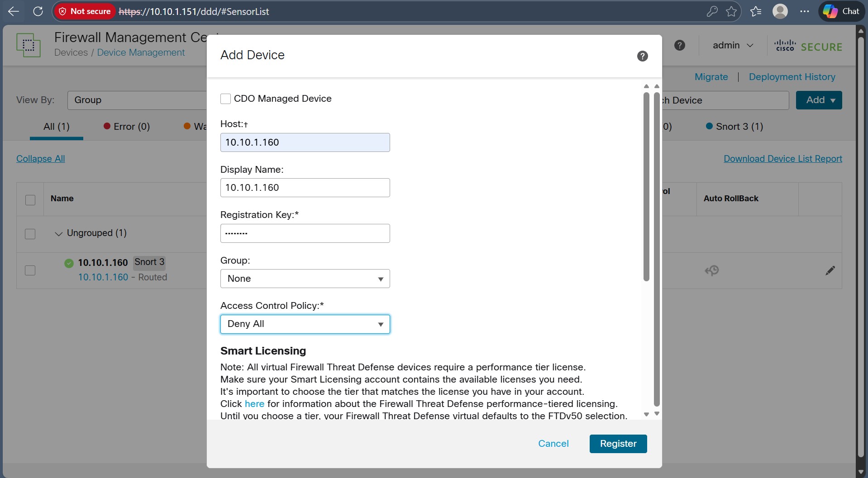Click the pencil edit icon for device 10.10.1.160
This screenshot has height=478, width=868.
[x=830, y=270]
